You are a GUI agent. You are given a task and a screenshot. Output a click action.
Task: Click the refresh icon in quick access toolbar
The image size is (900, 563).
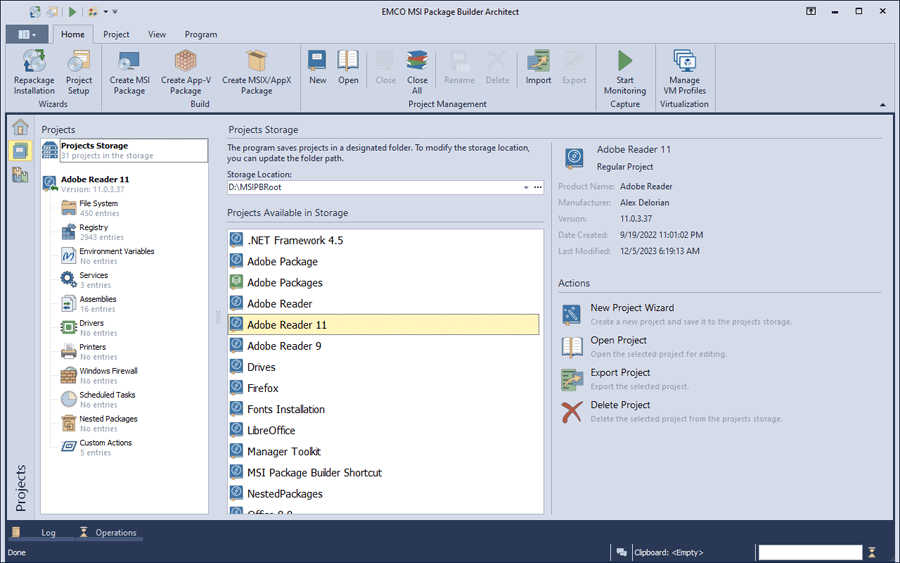[36, 11]
